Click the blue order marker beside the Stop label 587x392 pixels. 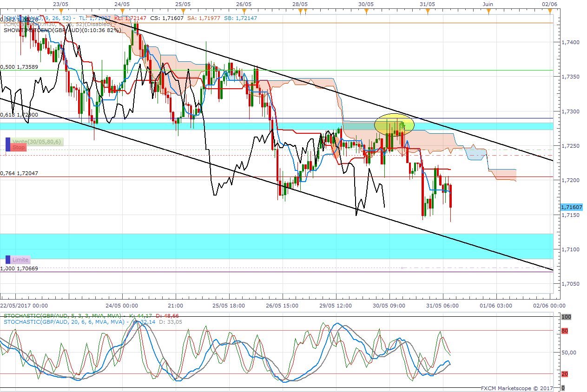pos(7,144)
